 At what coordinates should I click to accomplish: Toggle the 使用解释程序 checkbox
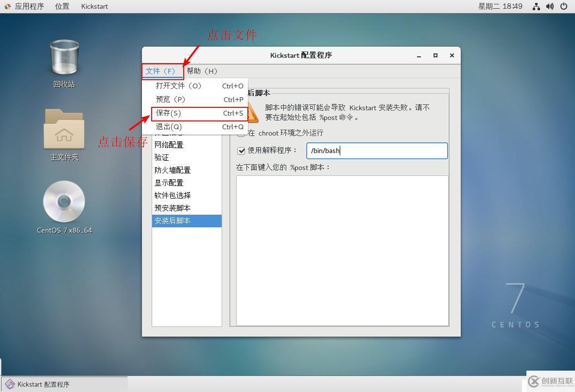coord(241,151)
